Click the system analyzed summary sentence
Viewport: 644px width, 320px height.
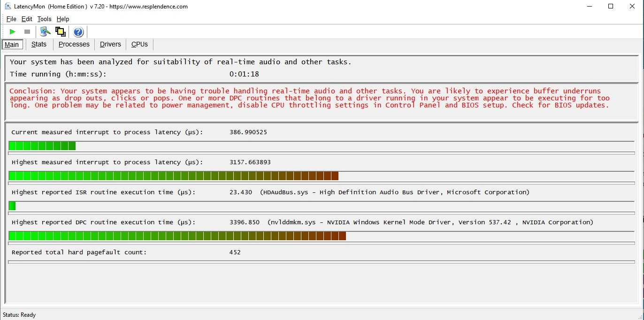point(181,62)
